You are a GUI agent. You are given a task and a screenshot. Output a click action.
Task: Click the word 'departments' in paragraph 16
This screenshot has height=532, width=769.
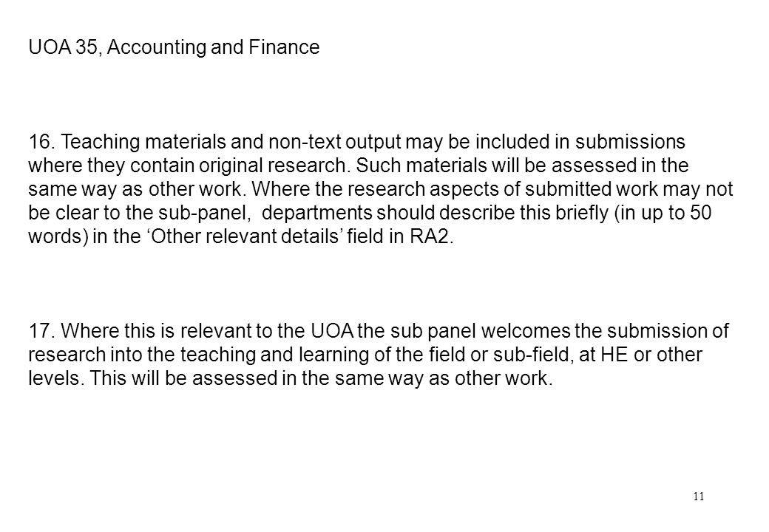[x=316, y=214]
